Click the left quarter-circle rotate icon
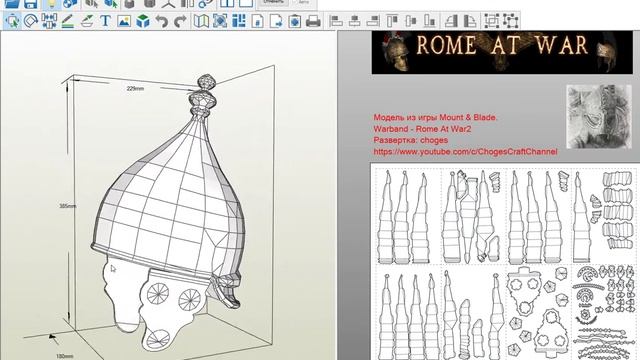640x360 pixels. (x=451, y=21)
